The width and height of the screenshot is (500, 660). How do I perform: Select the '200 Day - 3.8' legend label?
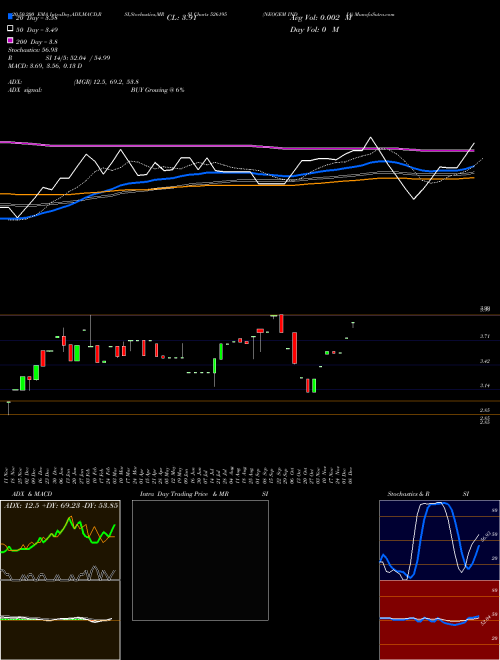click(37, 42)
